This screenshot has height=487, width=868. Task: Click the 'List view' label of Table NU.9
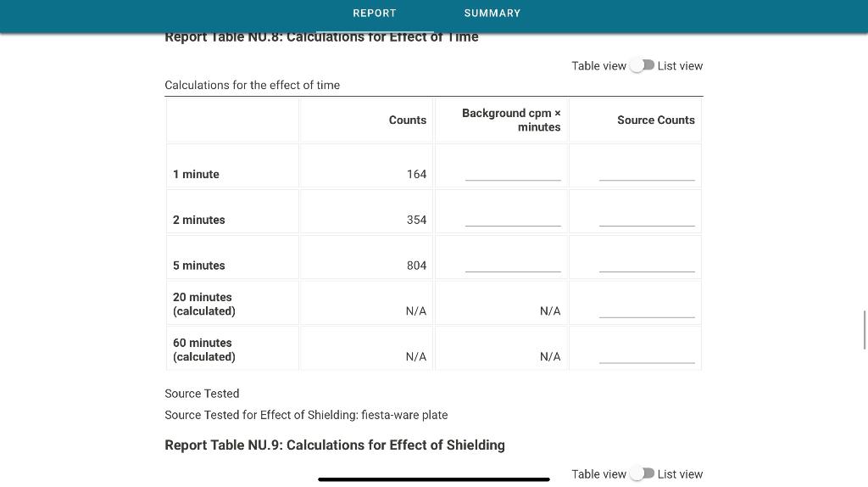[680, 474]
